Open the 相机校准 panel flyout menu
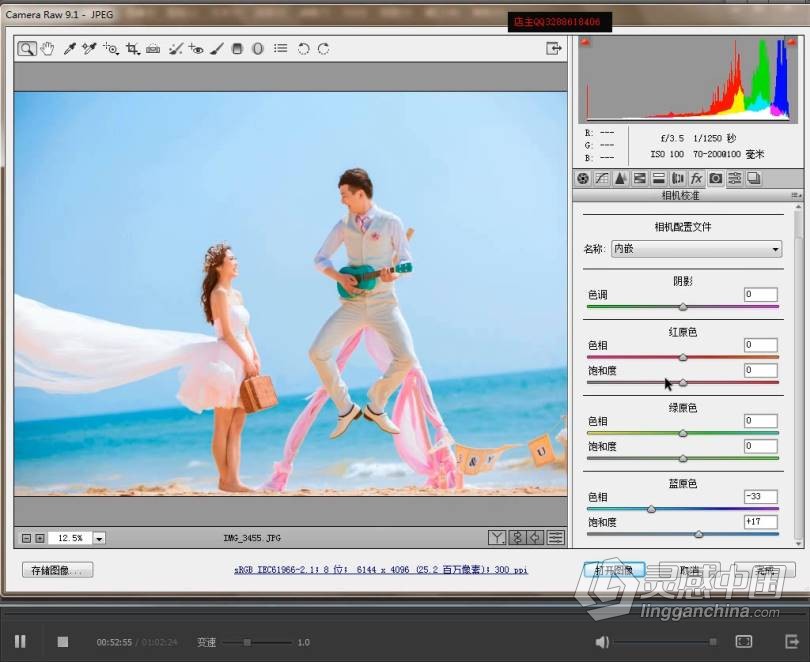This screenshot has height=662, width=810. point(796,195)
